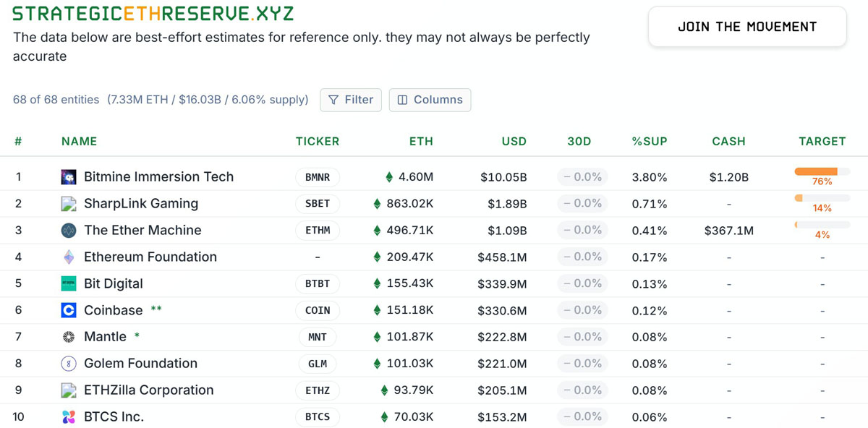The width and height of the screenshot is (868, 428).
Task: Sort by the %SUP column header
Action: coord(650,142)
